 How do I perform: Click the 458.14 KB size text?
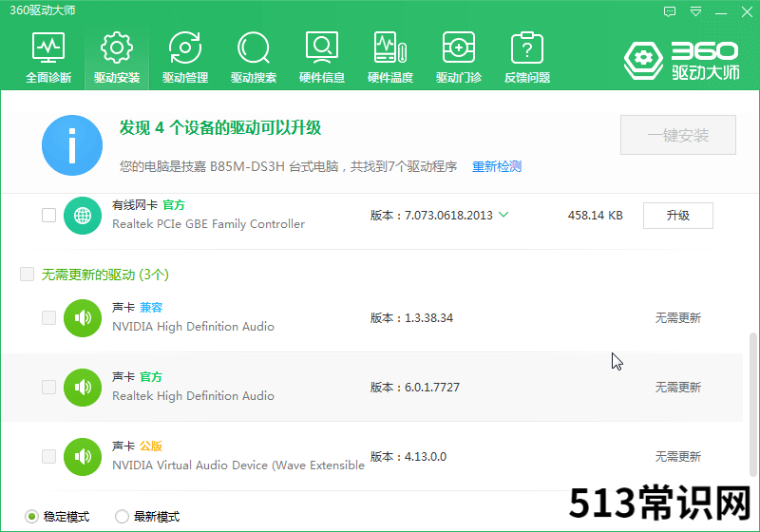coord(596,216)
